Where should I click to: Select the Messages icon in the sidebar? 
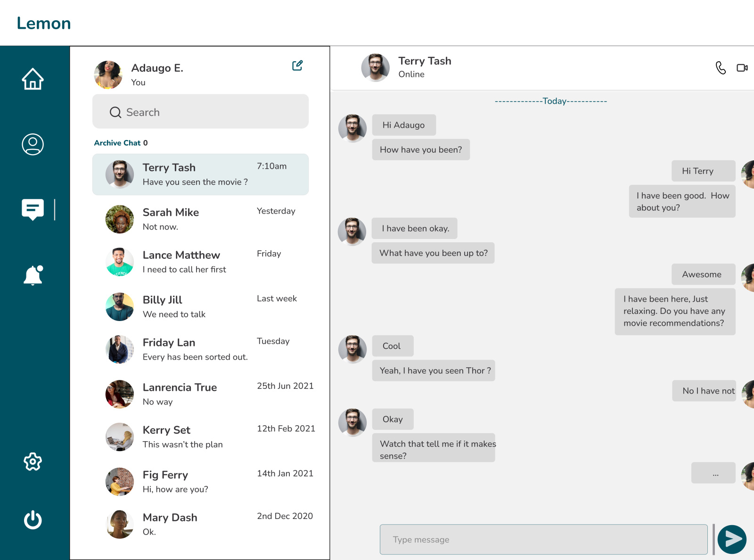(x=32, y=210)
